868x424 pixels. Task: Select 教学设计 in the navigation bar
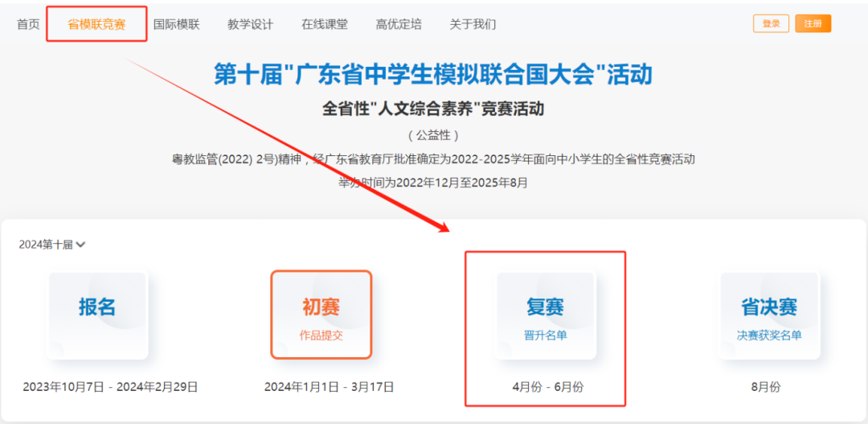tap(250, 24)
